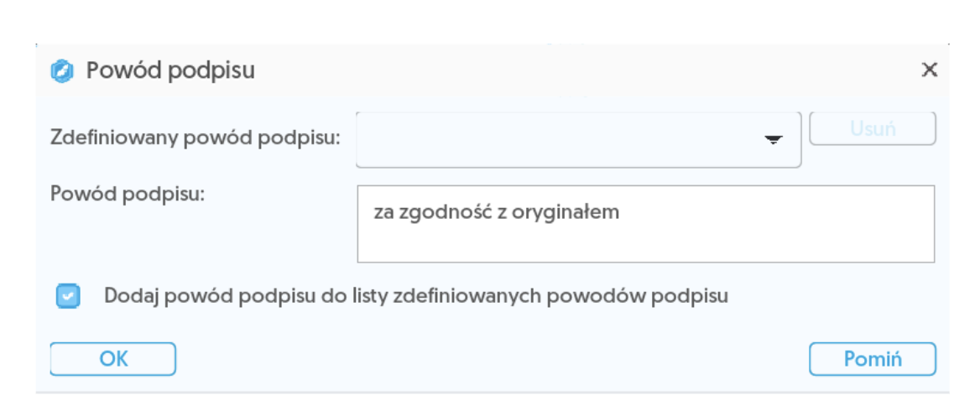The width and height of the screenshot is (980, 416).
Task: Click empty space below text in reason field
Action: tap(644, 245)
